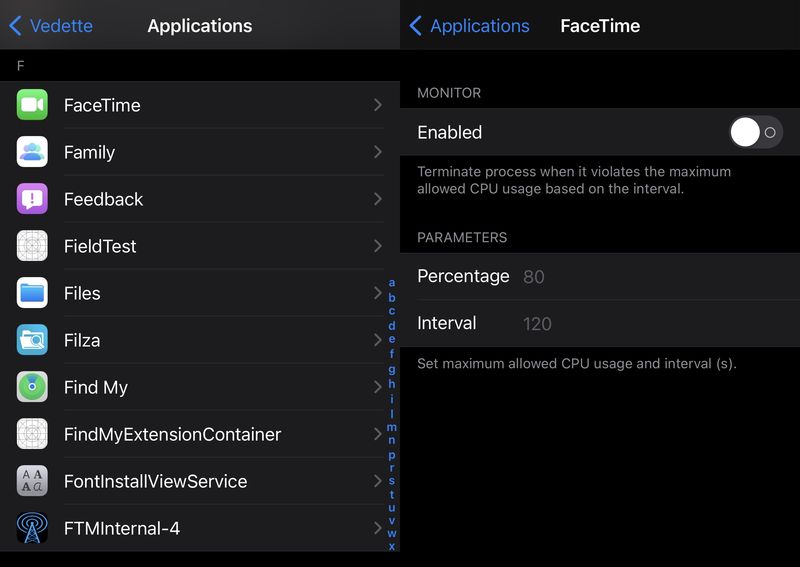The image size is (800, 567).
Task: Tap the FTMInternal-4 antenna tower icon
Action: point(32,528)
